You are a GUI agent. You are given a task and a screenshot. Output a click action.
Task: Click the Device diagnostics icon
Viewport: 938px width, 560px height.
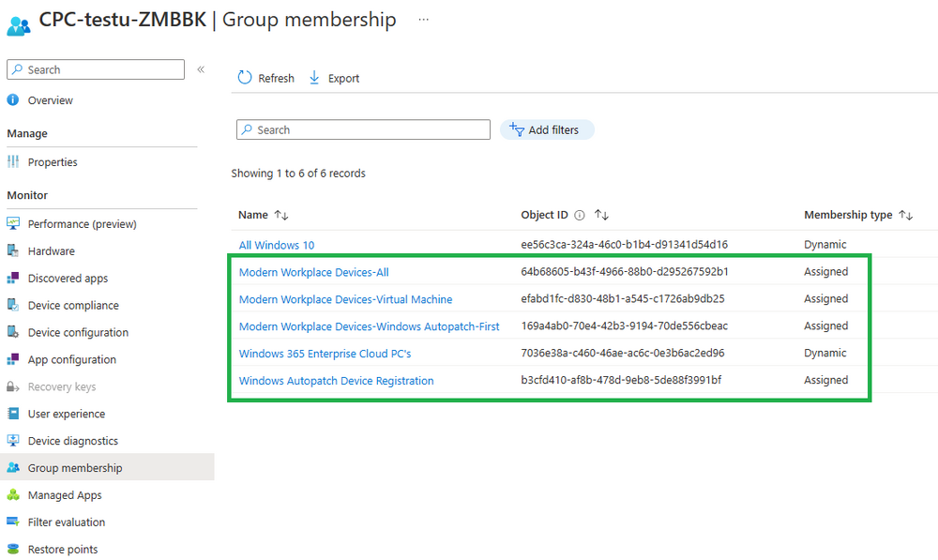12,440
